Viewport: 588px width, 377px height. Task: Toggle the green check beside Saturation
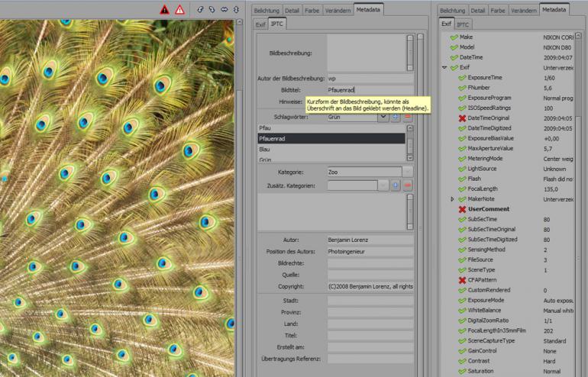(462, 371)
